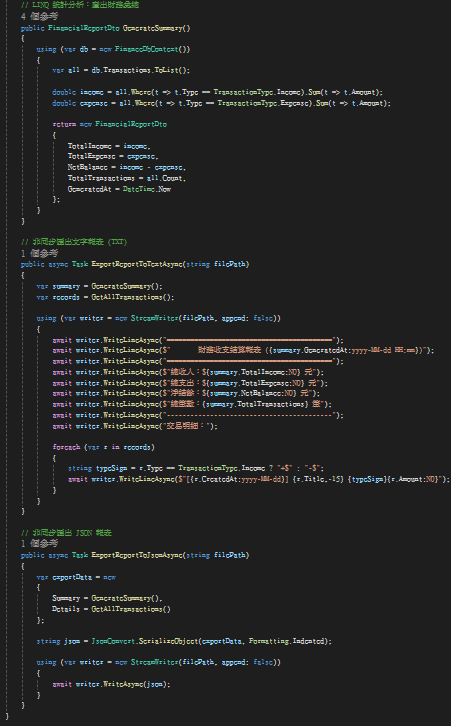Click the 'return new FinancialReportDto' line
Viewport: 451px width, 726px height.
pos(109,124)
